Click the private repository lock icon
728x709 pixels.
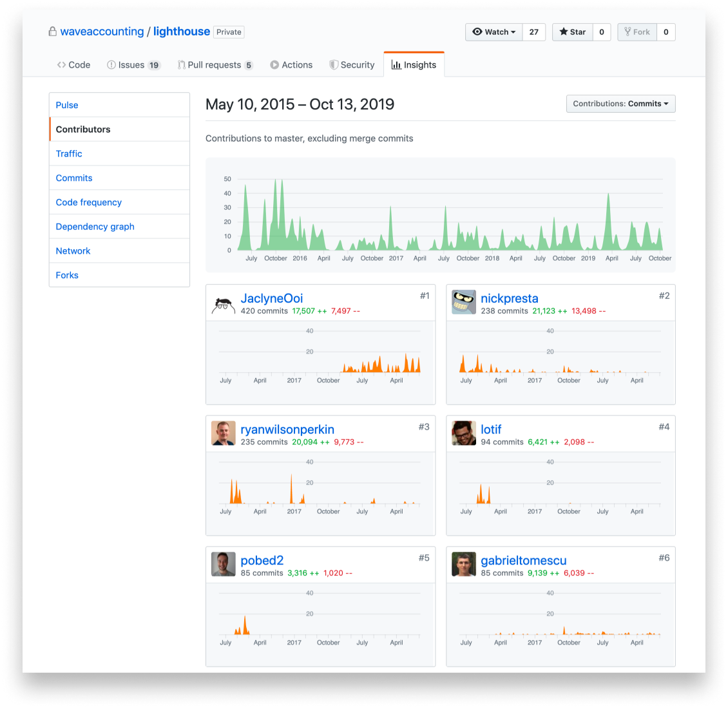click(x=52, y=32)
